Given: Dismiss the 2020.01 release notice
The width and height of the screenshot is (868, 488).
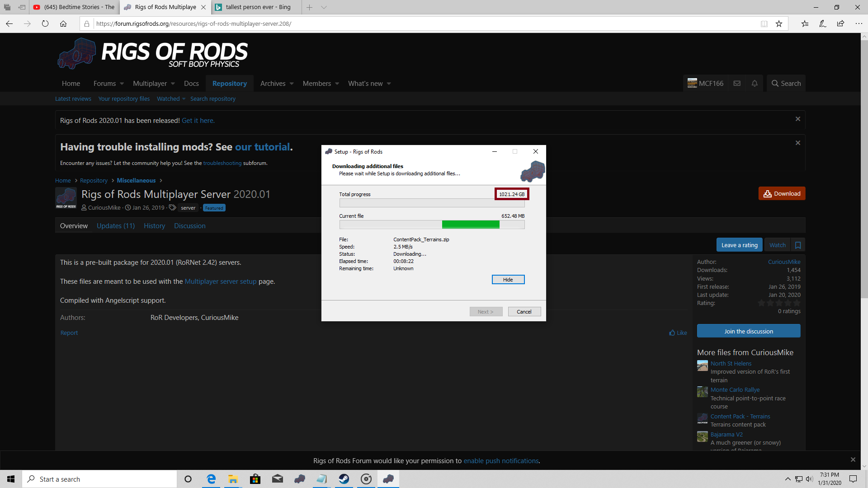Looking at the screenshot, I should 798,119.
